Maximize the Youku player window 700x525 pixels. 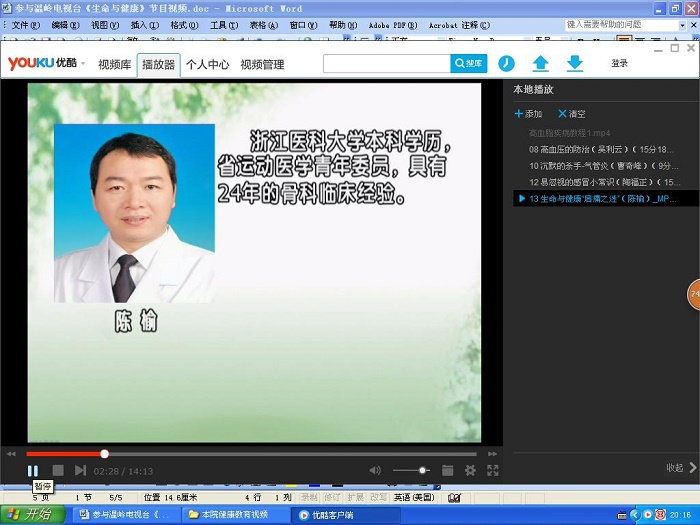point(675,48)
